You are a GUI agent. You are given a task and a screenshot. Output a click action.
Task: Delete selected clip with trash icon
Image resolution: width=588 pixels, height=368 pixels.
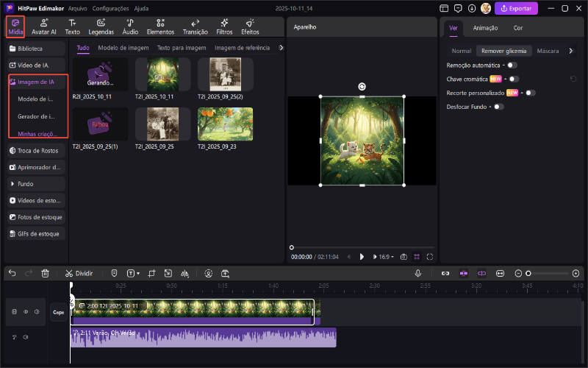click(46, 273)
